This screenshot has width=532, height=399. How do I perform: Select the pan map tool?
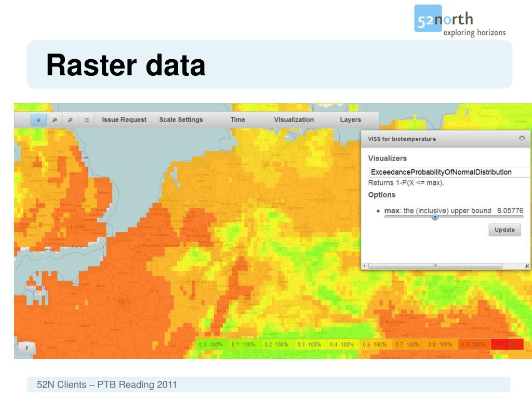pyautogui.click(x=38, y=120)
